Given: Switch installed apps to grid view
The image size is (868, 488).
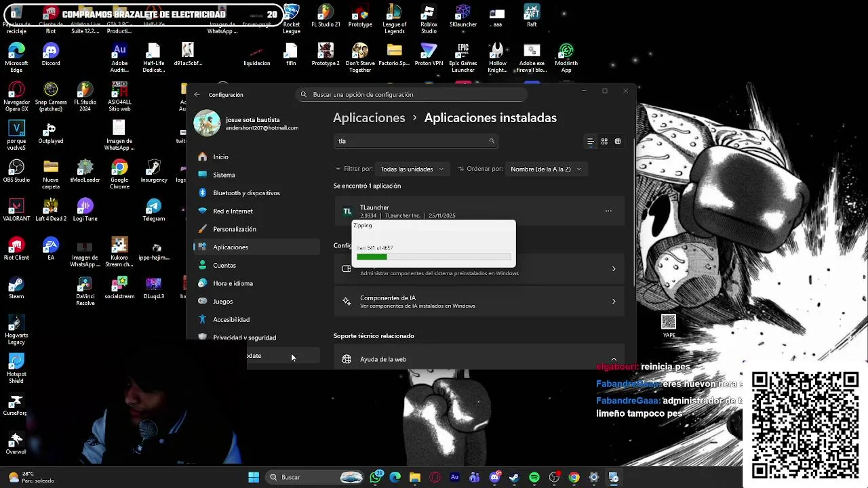Looking at the screenshot, I should [604, 142].
